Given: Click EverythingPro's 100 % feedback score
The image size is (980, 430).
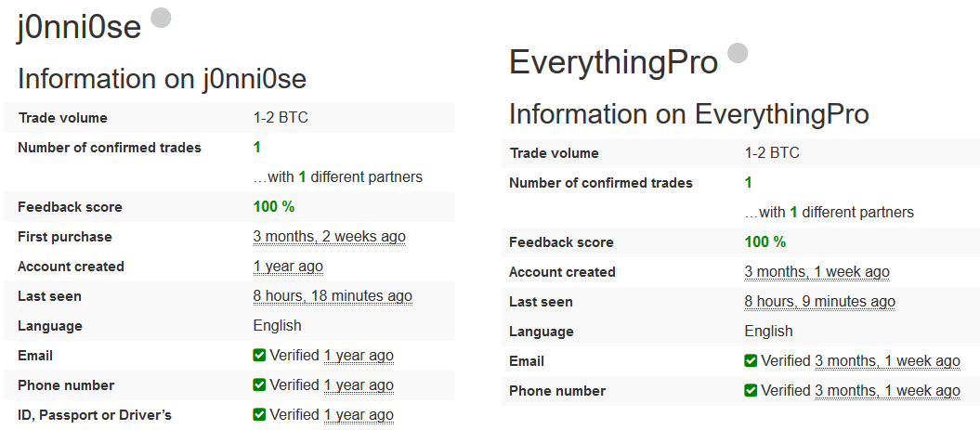Looking at the screenshot, I should point(765,241).
